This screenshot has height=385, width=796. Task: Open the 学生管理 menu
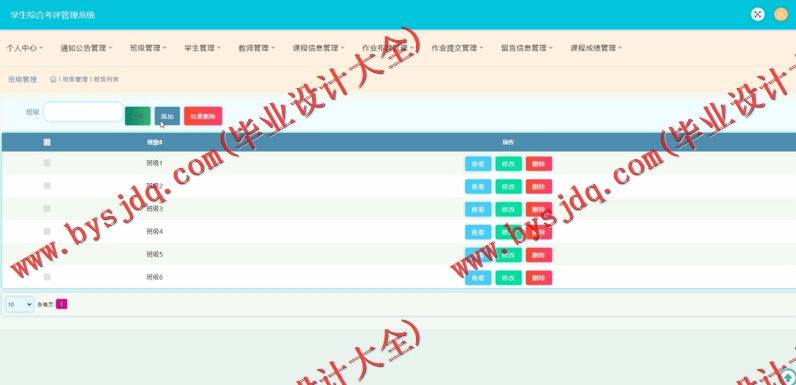coord(203,48)
